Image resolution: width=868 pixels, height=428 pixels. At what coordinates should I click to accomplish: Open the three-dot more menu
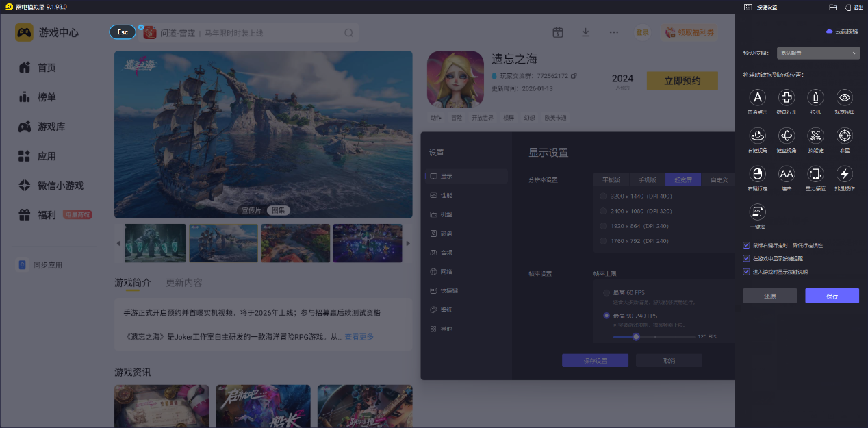click(x=613, y=32)
